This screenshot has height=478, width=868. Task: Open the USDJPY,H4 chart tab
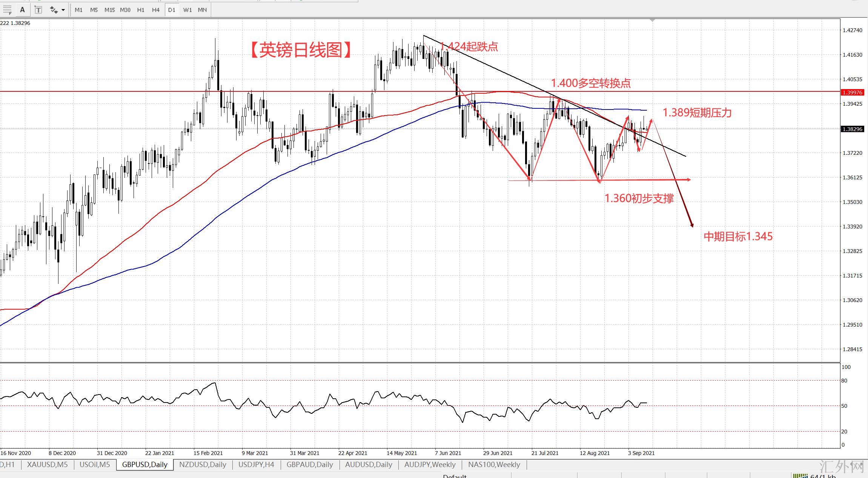point(256,465)
